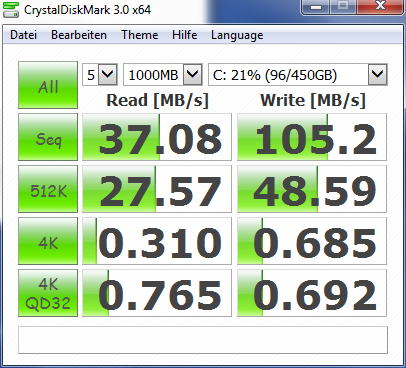Select the 4K read value 0.310
Screen dimensions: 406x368
157,241
